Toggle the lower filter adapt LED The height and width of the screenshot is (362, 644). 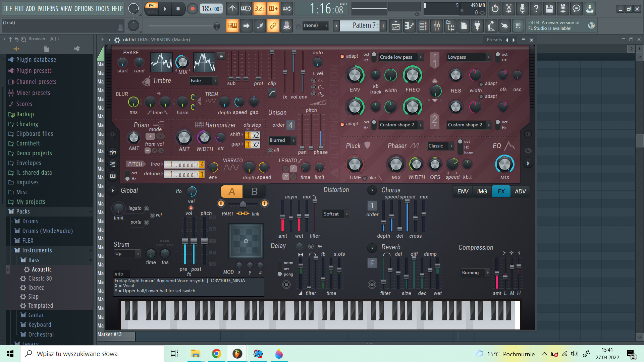point(342,124)
